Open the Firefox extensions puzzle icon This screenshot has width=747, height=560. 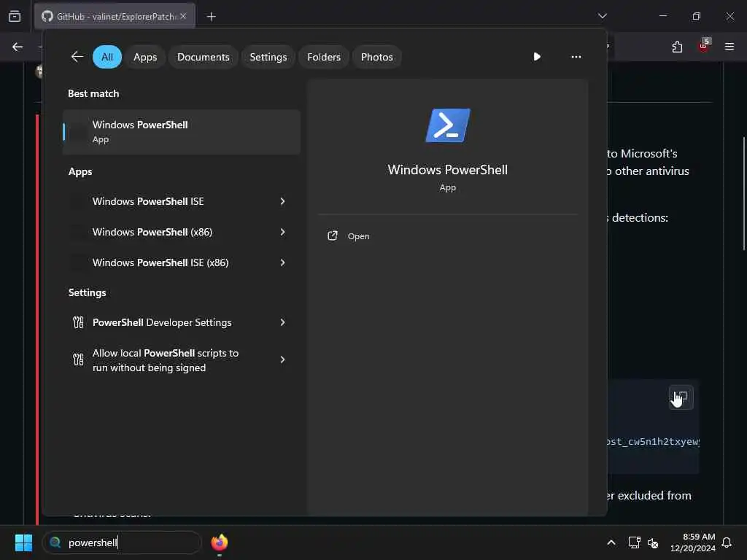click(677, 47)
